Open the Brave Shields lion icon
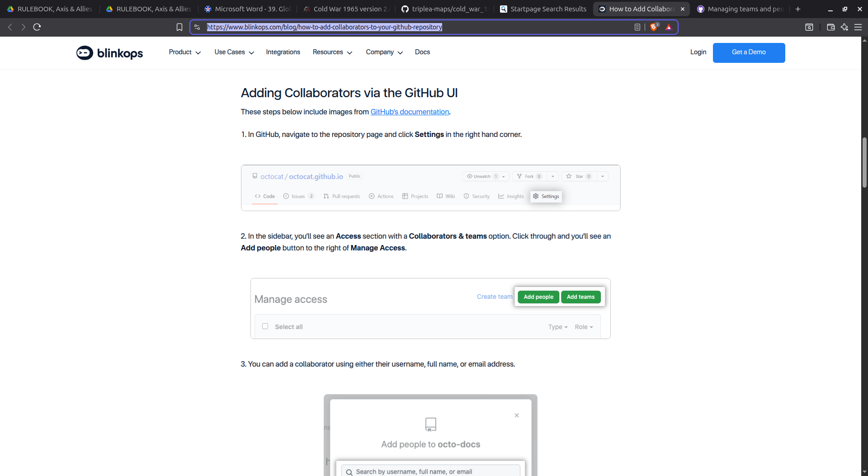The height and width of the screenshot is (476, 868). coord(654,27)
